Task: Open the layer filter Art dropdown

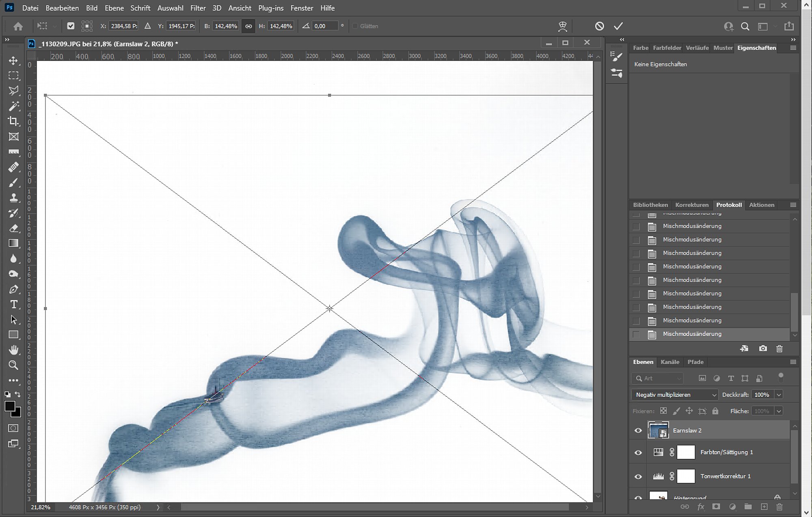Action: tap(658, 379)
